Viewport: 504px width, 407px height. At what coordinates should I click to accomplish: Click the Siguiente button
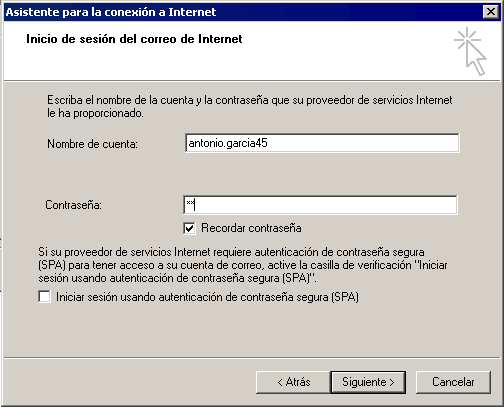pos(368,382)
